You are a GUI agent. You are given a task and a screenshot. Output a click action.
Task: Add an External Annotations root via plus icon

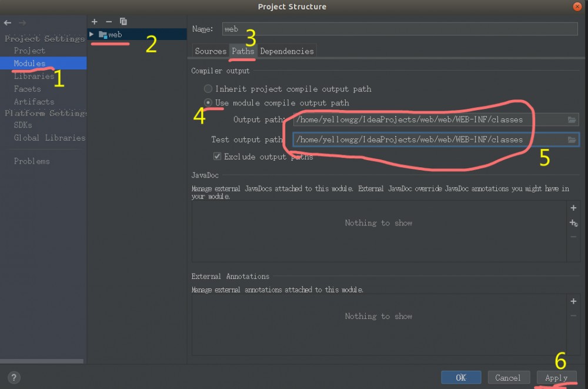[573, 301]
